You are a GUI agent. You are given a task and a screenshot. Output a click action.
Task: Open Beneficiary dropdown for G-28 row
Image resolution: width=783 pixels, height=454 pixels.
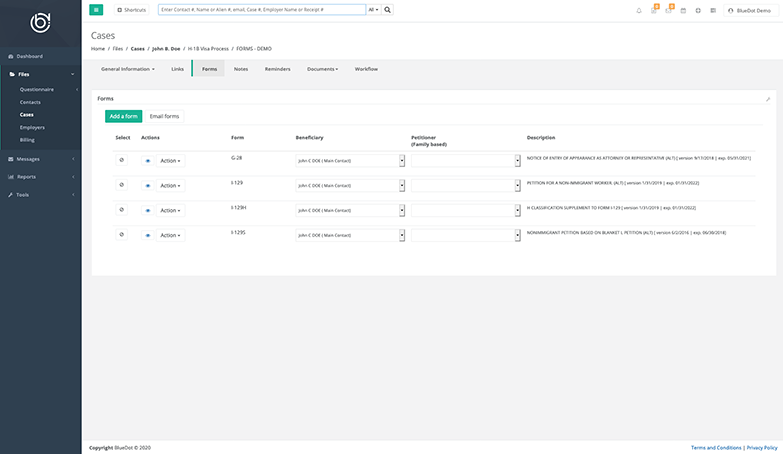point(350,161)
